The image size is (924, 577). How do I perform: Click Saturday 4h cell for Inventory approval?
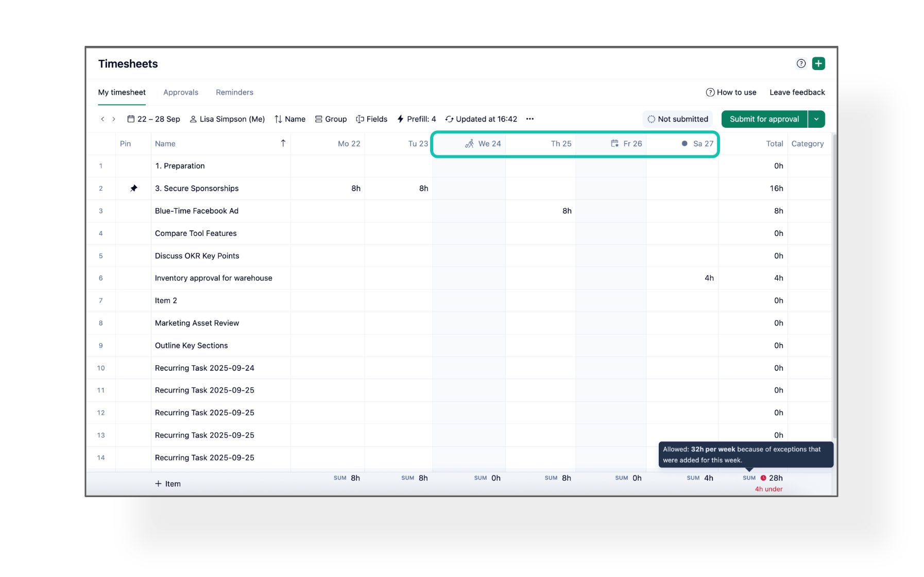682,278
